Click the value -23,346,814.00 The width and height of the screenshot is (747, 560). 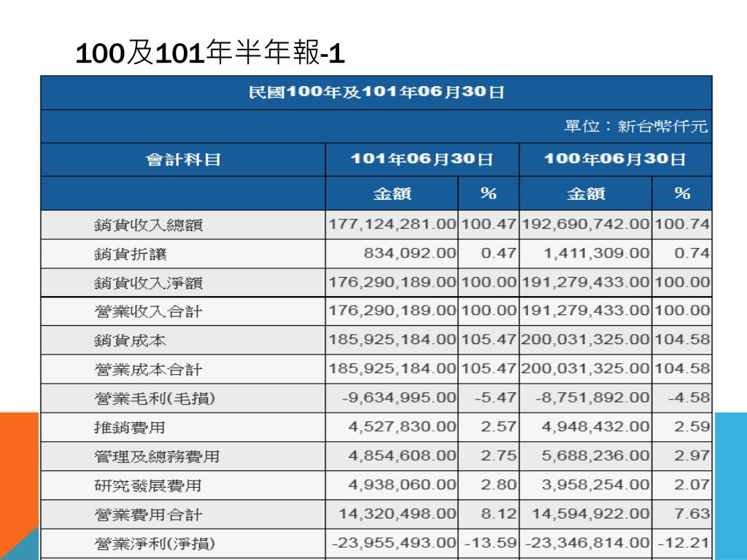click(x=587, y=542)
